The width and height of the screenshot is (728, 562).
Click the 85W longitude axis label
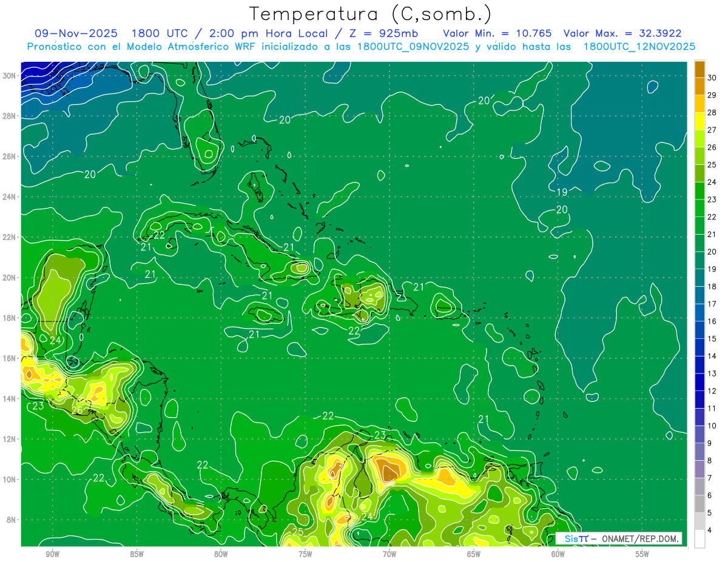[136, 554]
